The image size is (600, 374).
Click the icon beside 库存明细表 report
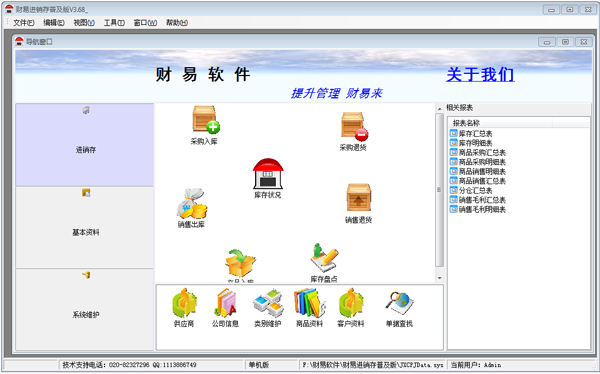click(x=454, y=143)
